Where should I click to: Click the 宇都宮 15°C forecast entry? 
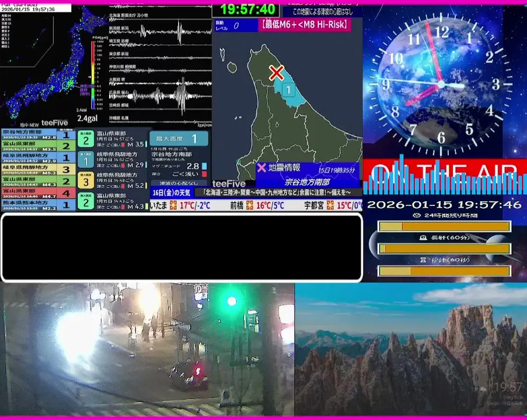[333, 205]
